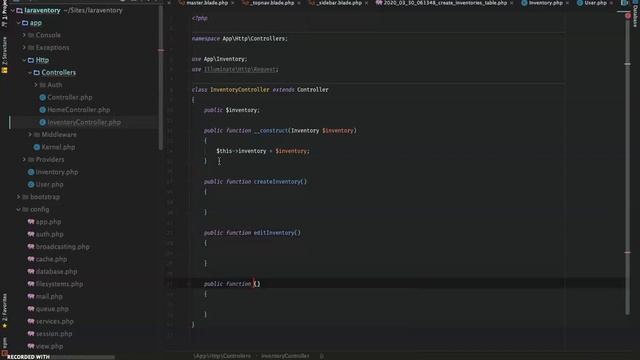Select broadcasting.php in config folder
The image size is (640, 360).
62,247
